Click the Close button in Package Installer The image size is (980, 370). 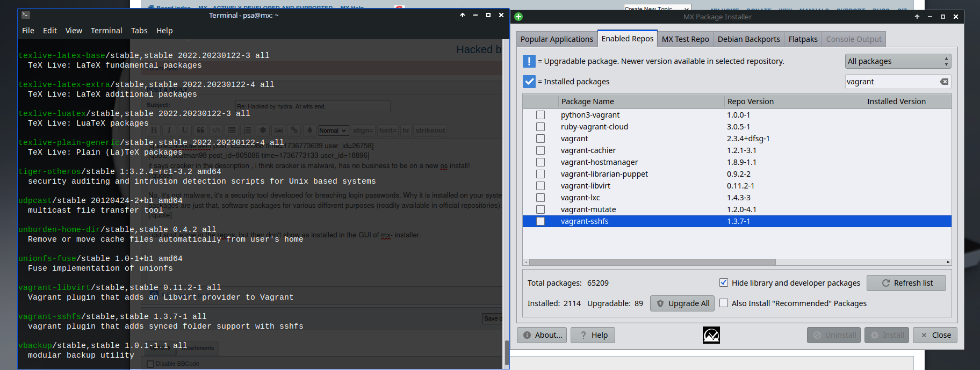pos(935,335)
